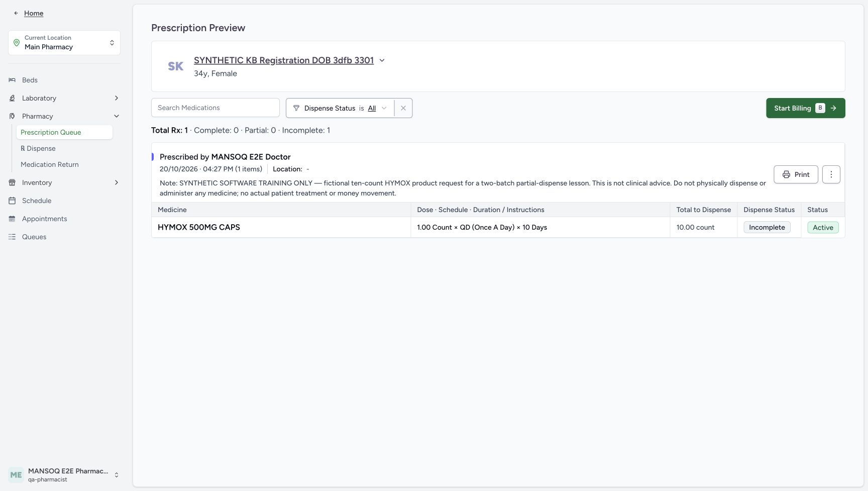This screenshot has height=491, width=868.
Task: Open patient SYNTHETIC KB Registration link
Action: [284, 60]
